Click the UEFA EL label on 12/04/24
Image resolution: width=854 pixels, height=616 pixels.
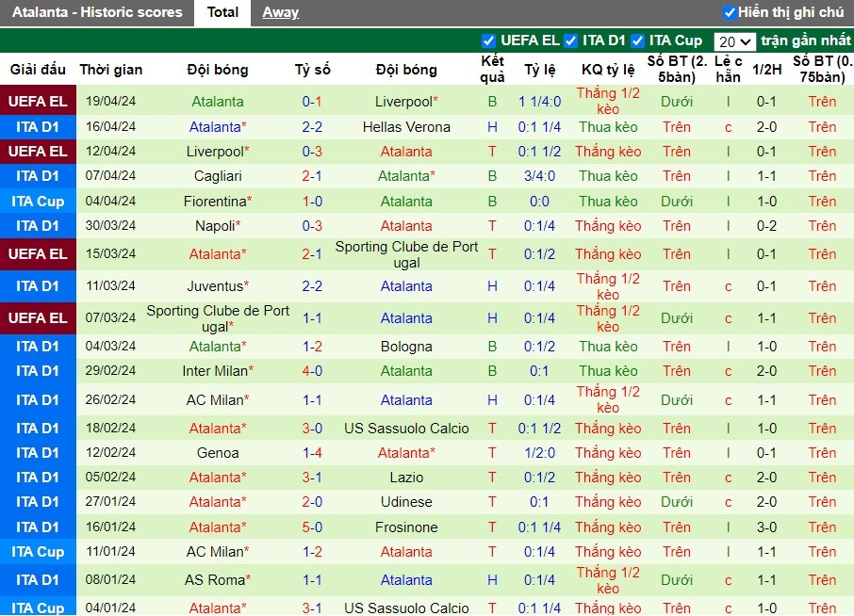[38, 152]
